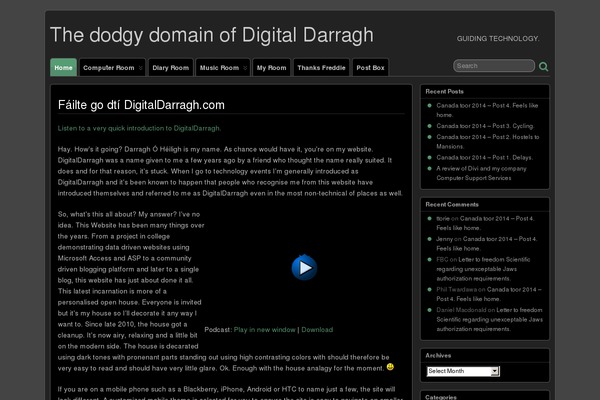This screenshot has width=600, height=400.
Task: Open Listen to a very quick introduction link
Action: point(139,128)
